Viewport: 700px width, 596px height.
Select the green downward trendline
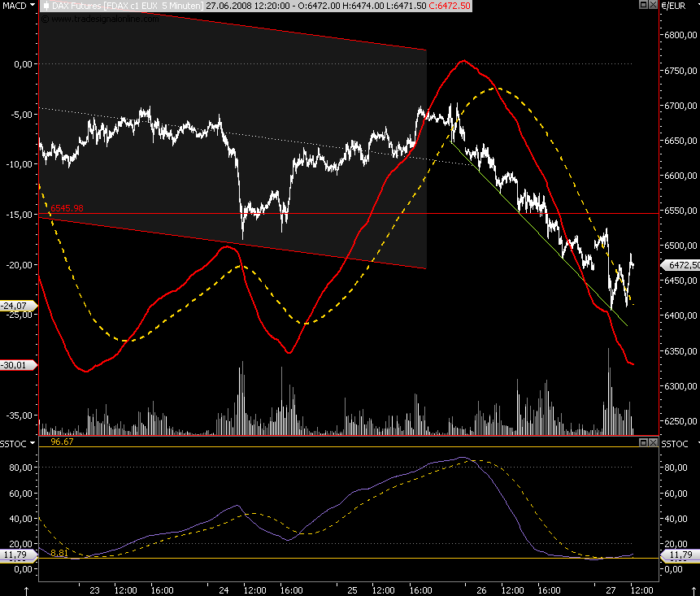(539, 234)
